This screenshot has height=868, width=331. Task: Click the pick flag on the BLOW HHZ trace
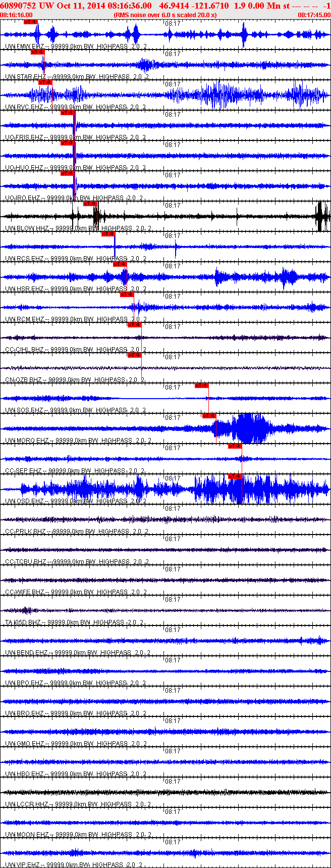(90, 204)
